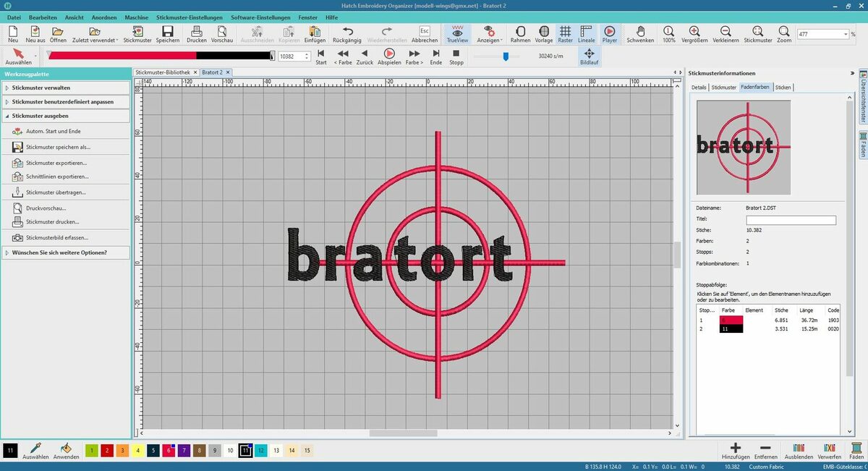Select the Auswählen arrow tool in the player bar
The image size is (868, 471).
coord(19,57)
